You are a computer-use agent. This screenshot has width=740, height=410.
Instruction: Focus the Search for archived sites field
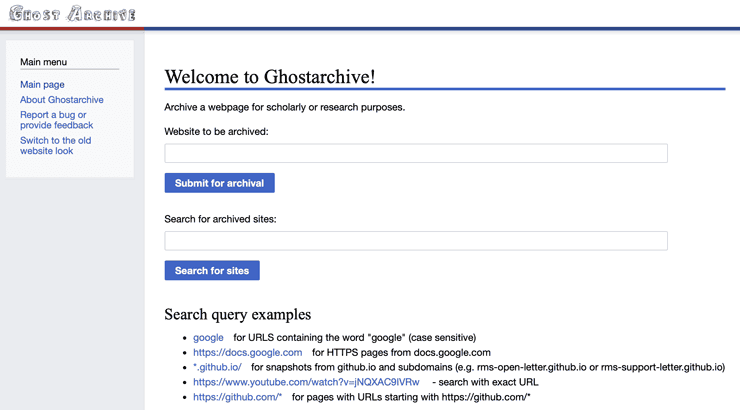pos(415,241)
